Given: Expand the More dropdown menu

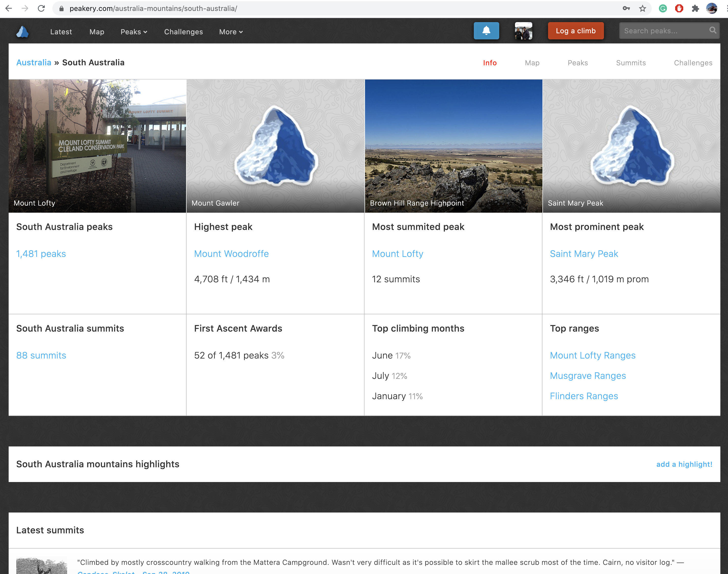Looking at the screenshot, I should coord(231,32).
